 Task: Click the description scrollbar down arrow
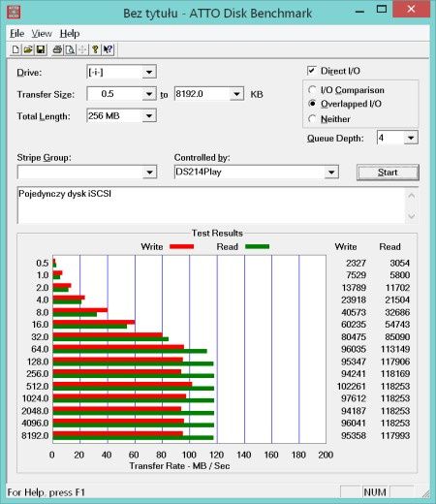412,215
